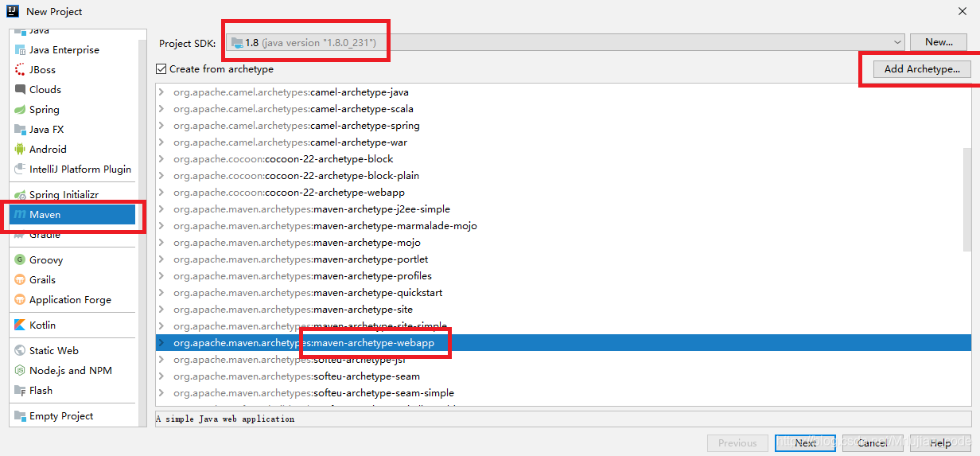The height and width of the screenshot is (456, 980).
Task: Click the Help button
Action: (940, 443)
